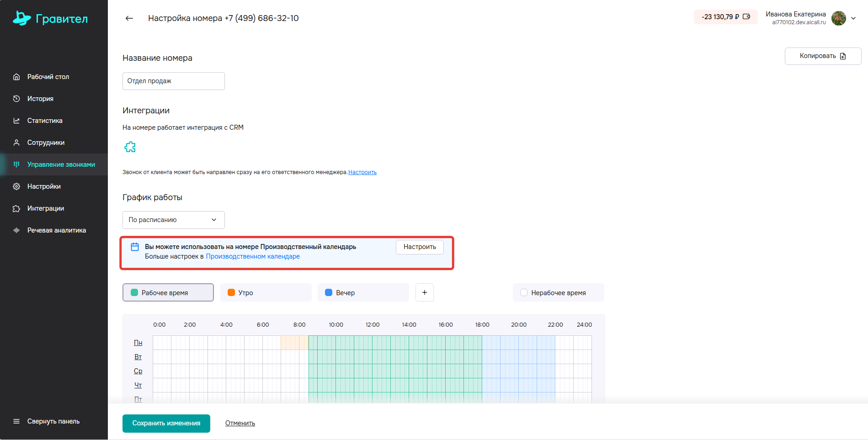
Task: Click the CRM integration puzzle icon
Action: coord(130,147)
